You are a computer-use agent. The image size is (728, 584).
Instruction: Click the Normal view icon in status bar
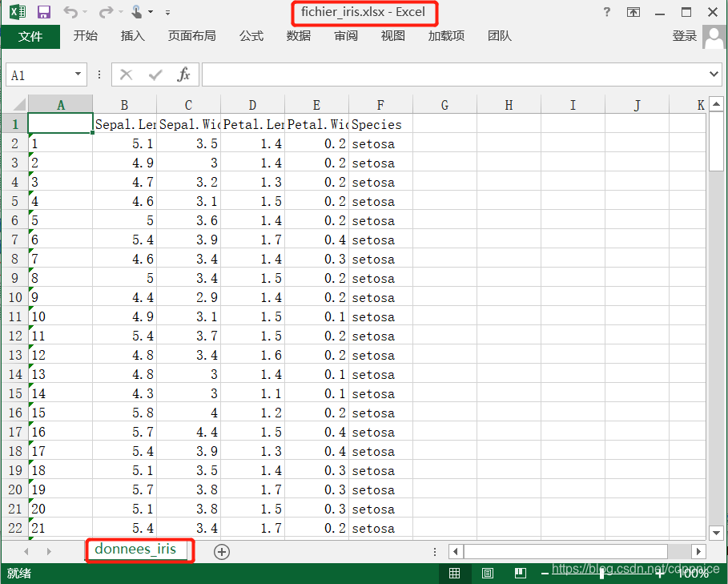(454, 573)
